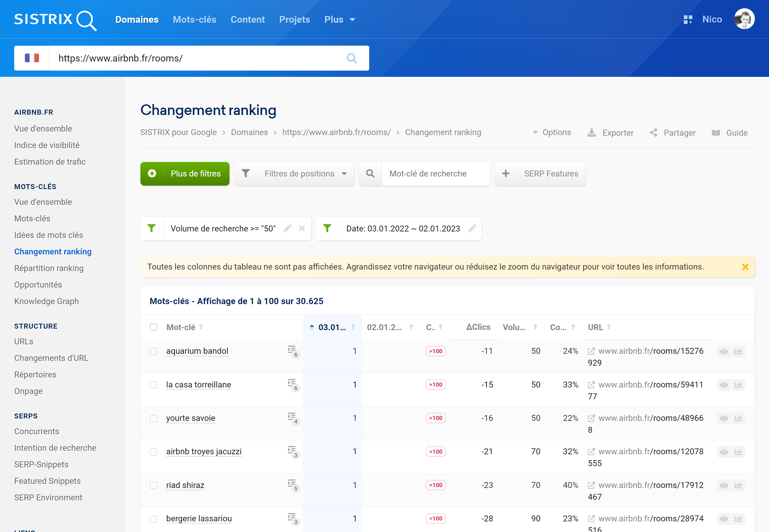Open the Guide book icon
This screenshot has height=532, width=769.
716,133
